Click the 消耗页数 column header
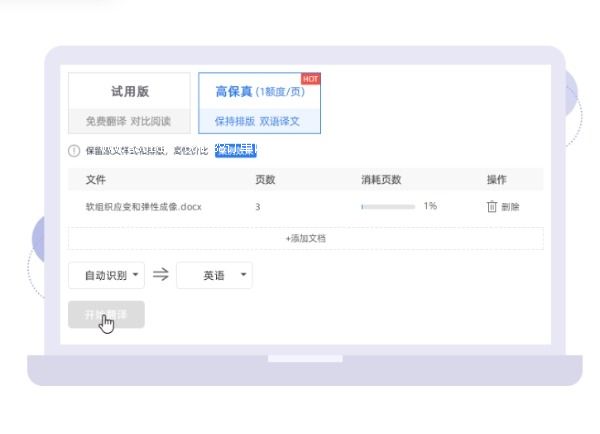 click(381, 180)
